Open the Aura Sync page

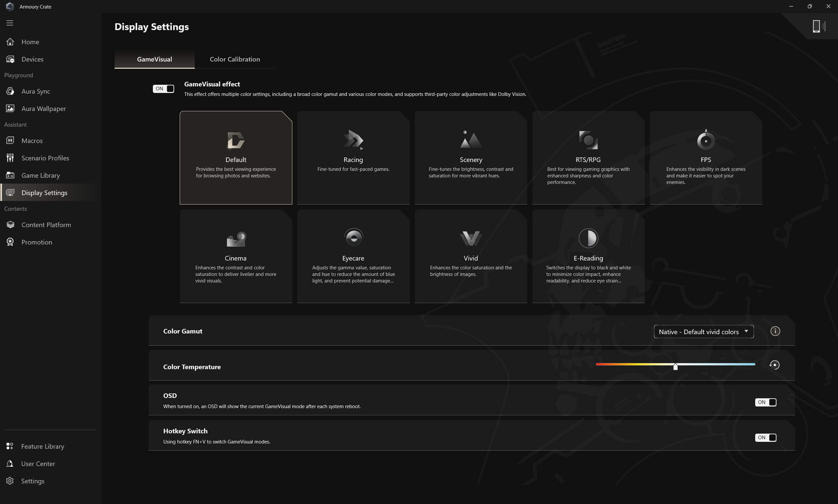pos(35,91)
